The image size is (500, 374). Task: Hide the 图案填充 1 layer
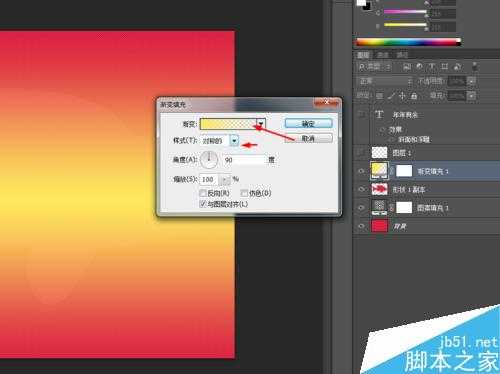click(x=361, y=208)
